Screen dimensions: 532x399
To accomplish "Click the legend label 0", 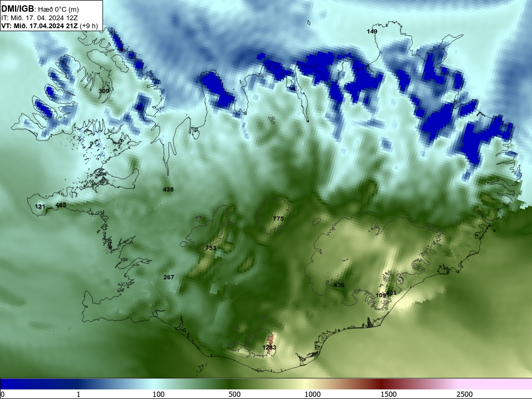I will pos(3,394).
